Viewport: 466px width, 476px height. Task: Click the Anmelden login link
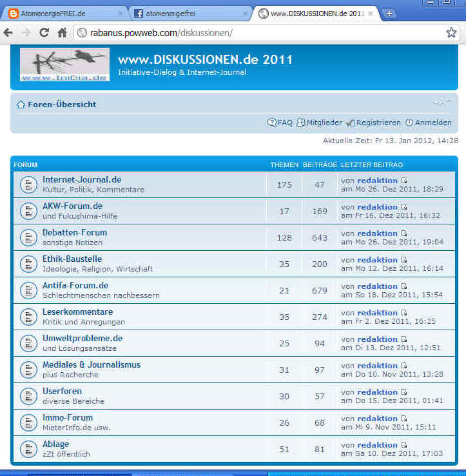tap(429, 123)
